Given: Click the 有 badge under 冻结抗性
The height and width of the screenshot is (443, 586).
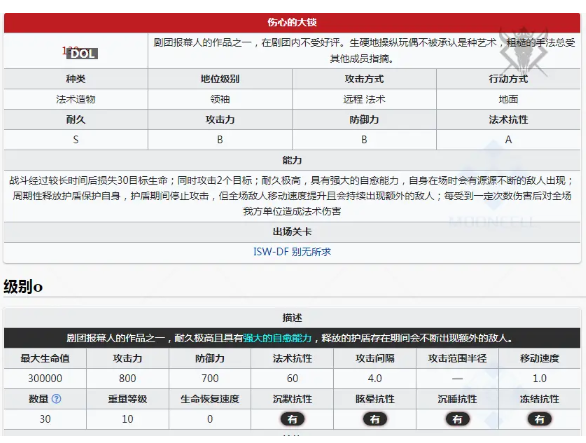Looking at the screenshot, I should point(539,419).
